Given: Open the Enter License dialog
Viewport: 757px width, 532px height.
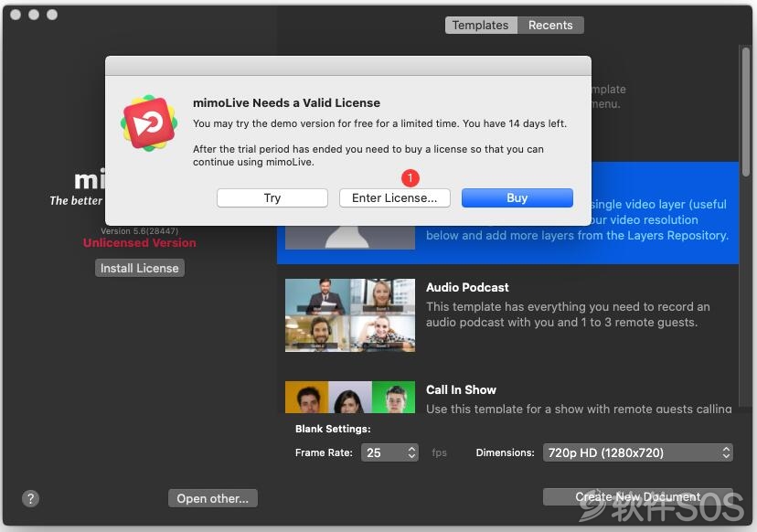Looking at the screenshot, I should pyautogui.click(x=394, y=198).
